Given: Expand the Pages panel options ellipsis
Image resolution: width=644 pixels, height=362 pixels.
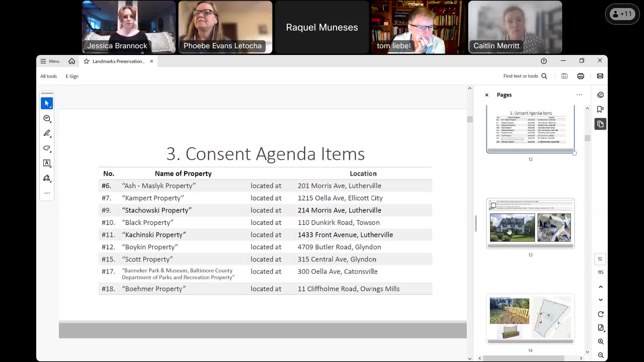Looking at the screenshot, I should 579,95.
